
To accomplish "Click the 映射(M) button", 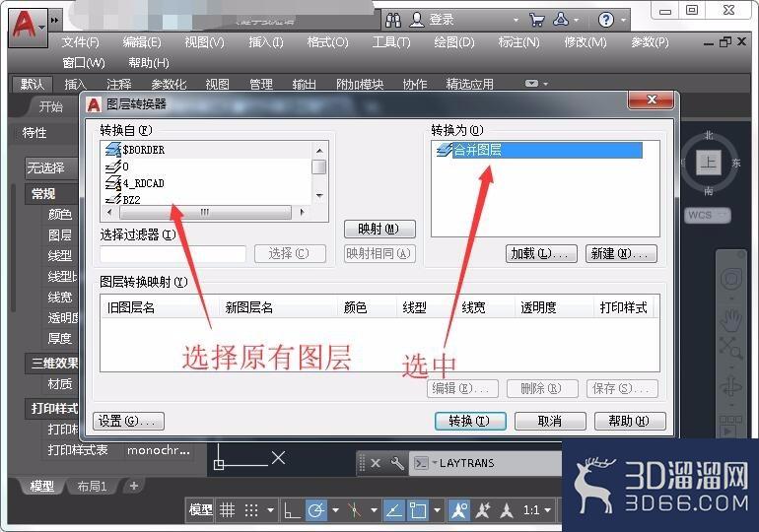I will point(379,229).
